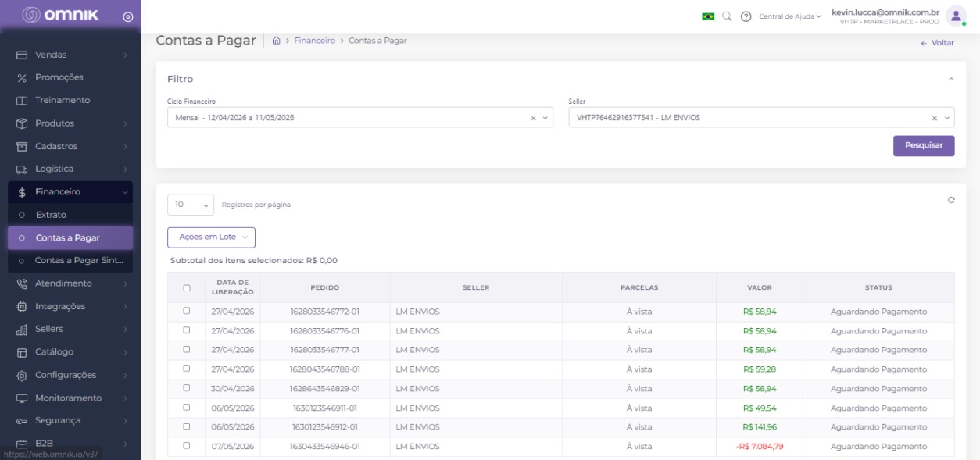This screenshot has width=980, height=460.
Task: Toggle sidebar with target icon beside Omnik logo
Action: tap(128, 16)
